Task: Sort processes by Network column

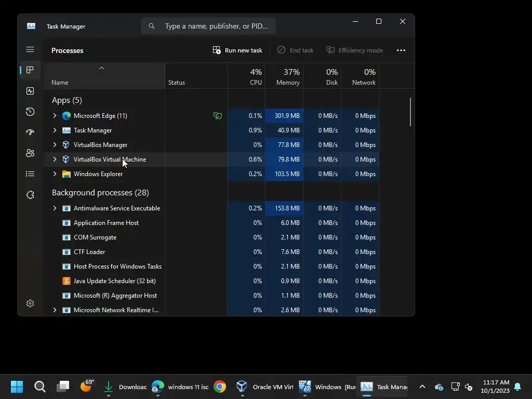Action: pos(361,76)
